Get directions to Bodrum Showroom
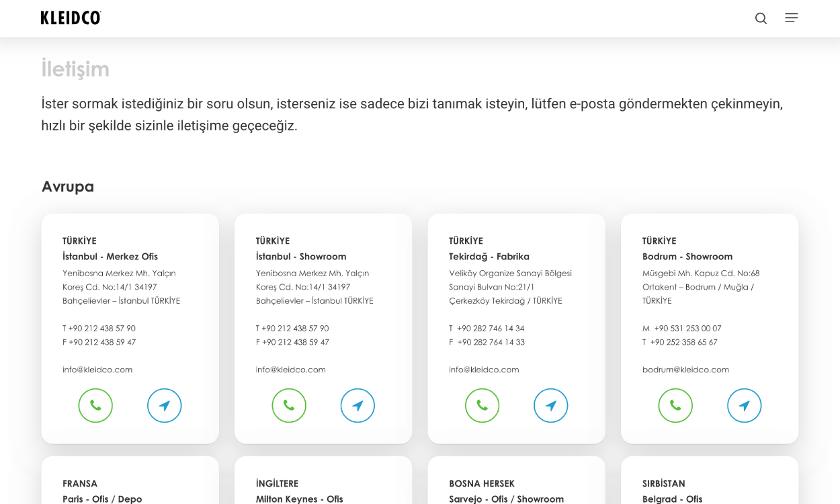Image resolution: width=840 pixels, height=504 pixels. click(x=744, y=405)
